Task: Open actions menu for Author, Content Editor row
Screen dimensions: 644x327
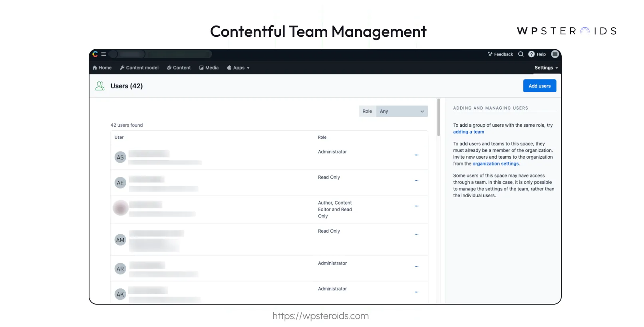Action: (x=416, y=206)
